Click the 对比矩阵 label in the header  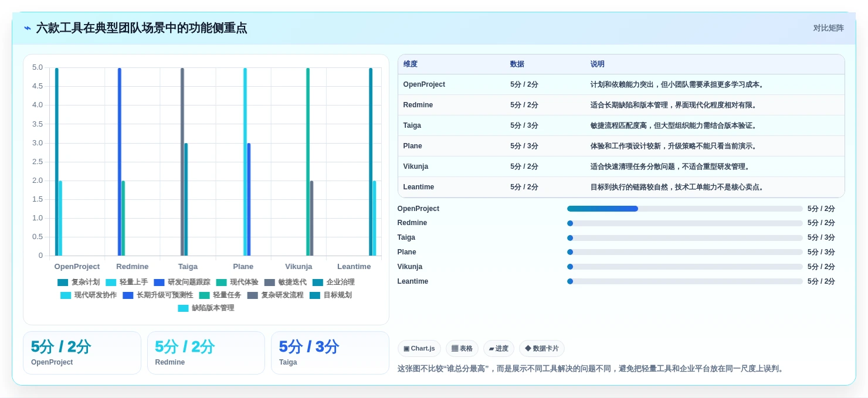[828, 28]
